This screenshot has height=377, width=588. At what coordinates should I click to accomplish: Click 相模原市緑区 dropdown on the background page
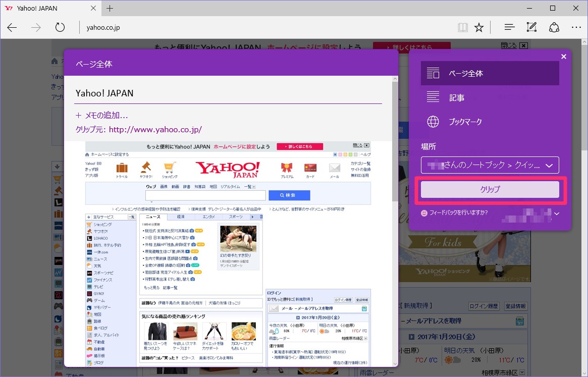coord(503,373)
